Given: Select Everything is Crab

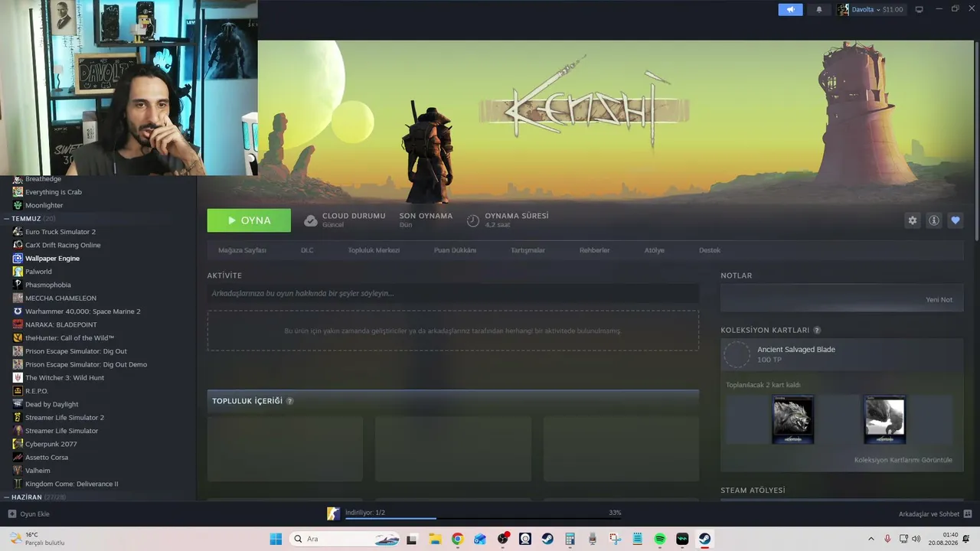Looking at the screenshot, I should click(54, 192).
